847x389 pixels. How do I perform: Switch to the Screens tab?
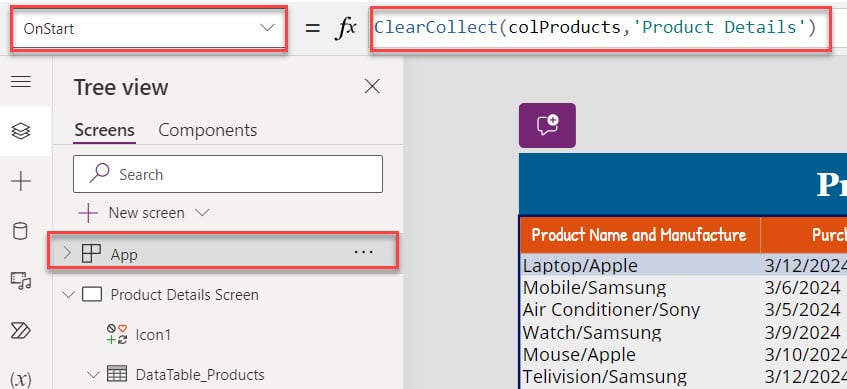(104, 130)
